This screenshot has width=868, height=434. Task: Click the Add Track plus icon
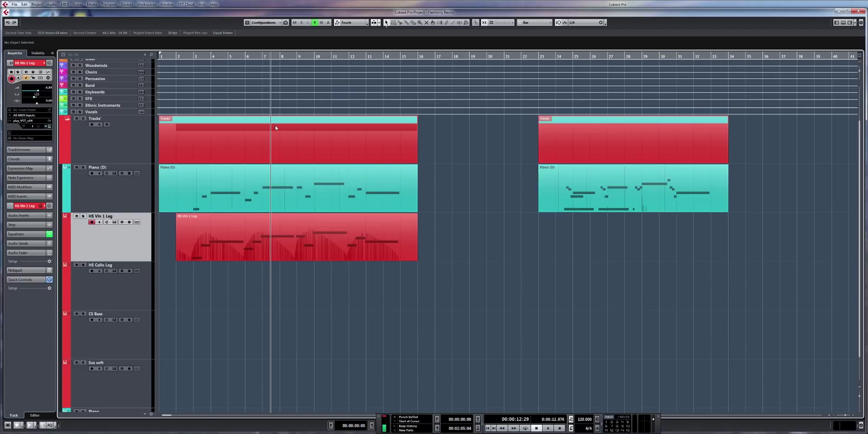pos(145,55)
